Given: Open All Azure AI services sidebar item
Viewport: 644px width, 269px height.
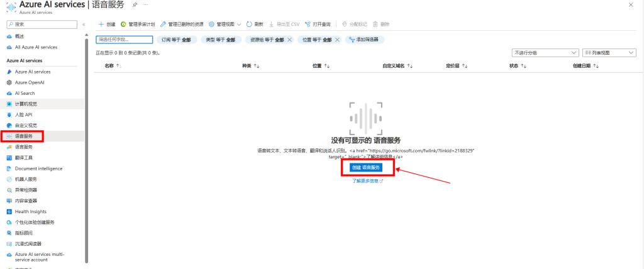Looking at the screenshot, I should [x=36, y=47].
